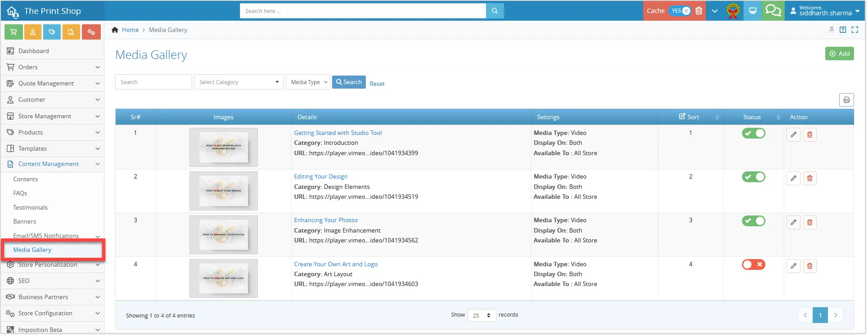Open Dashboard in the sidebar
The height and width of the screenshot is (336, 868).
tap(53, 51)
